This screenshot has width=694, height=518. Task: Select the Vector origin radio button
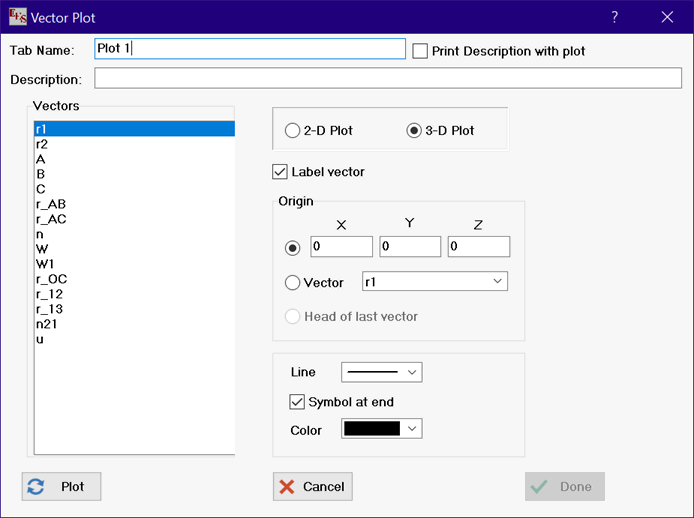click(x=293, y=283)
